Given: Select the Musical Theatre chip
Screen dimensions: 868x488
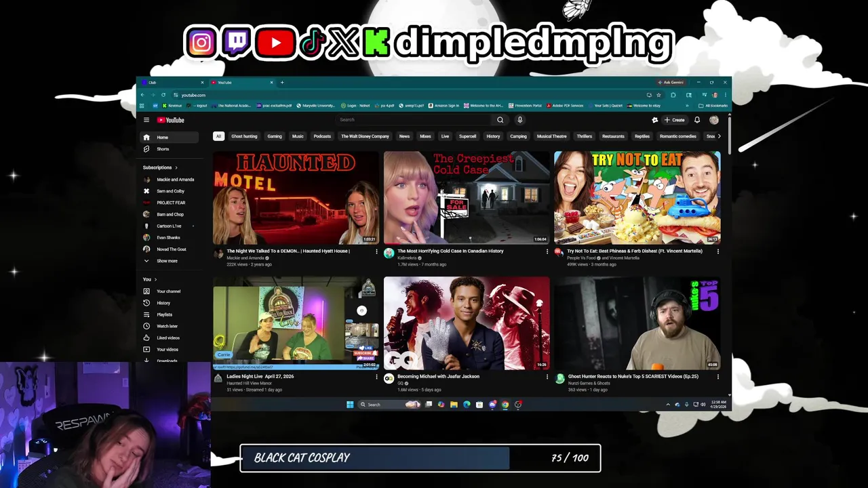Looking at the screenshot, I should [x=551, y=136].
